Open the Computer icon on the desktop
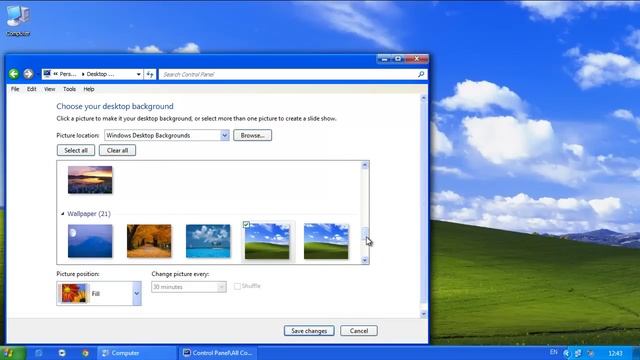The image size is (640, 360). (x=18, y=20)
